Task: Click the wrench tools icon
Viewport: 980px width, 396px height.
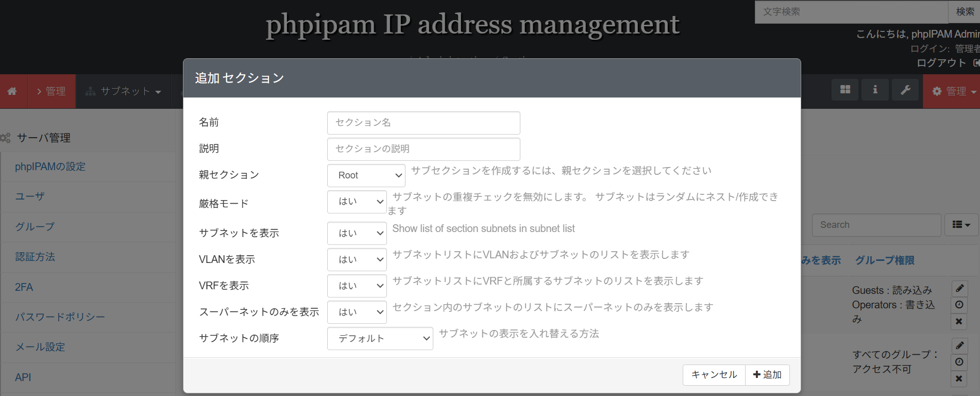Action: (x=905, y=90)
